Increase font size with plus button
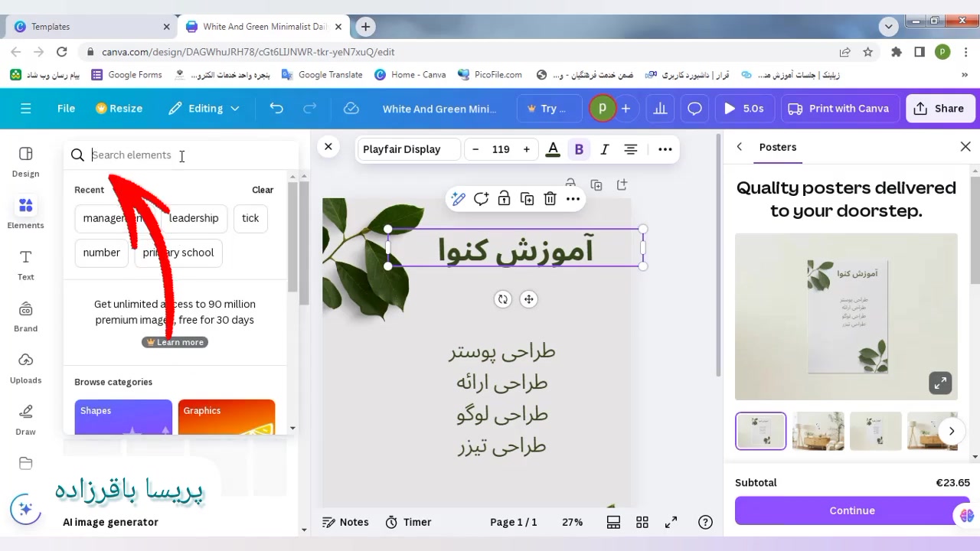 [526, 149]
